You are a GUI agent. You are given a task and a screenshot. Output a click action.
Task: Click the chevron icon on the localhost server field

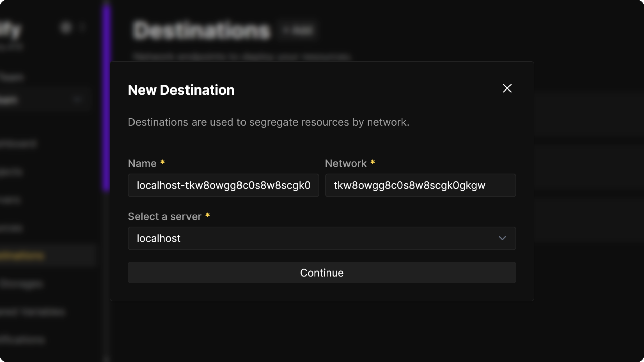point(502,238)
